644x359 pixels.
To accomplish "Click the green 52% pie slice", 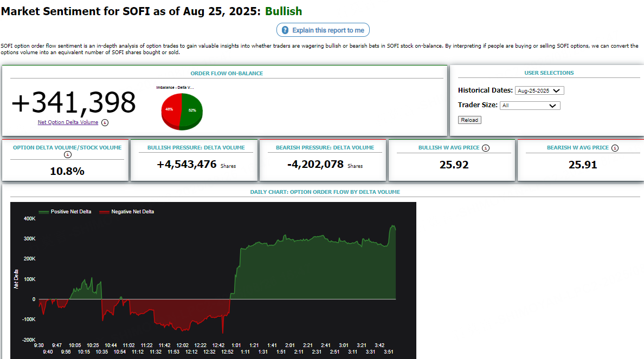I will (192, 110).
